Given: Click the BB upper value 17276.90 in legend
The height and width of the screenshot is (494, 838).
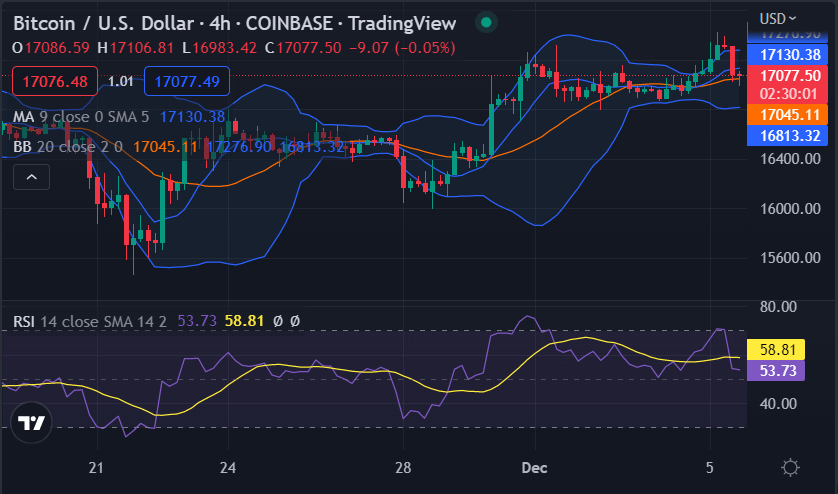Looking at the screenshot, I should click(239, 146).
